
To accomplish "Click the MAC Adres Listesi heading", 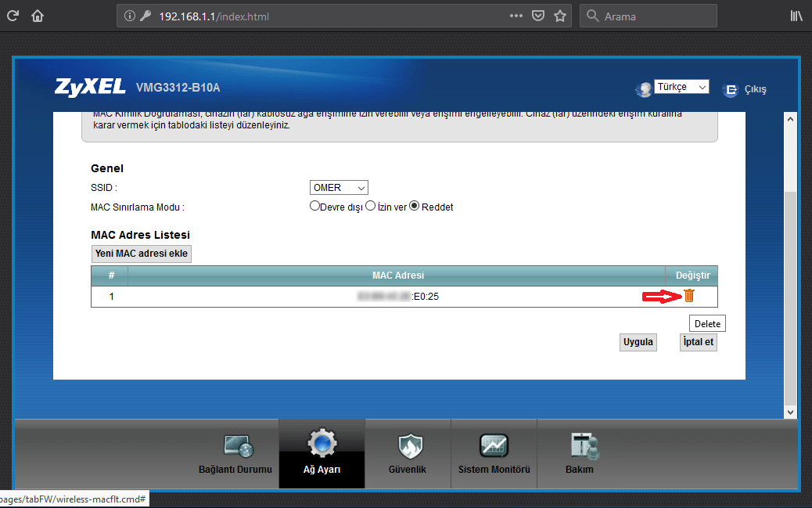I will click(140, 236).
